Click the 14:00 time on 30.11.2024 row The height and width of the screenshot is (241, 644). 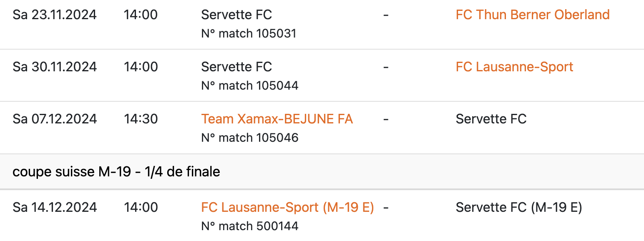coord(141,67)
